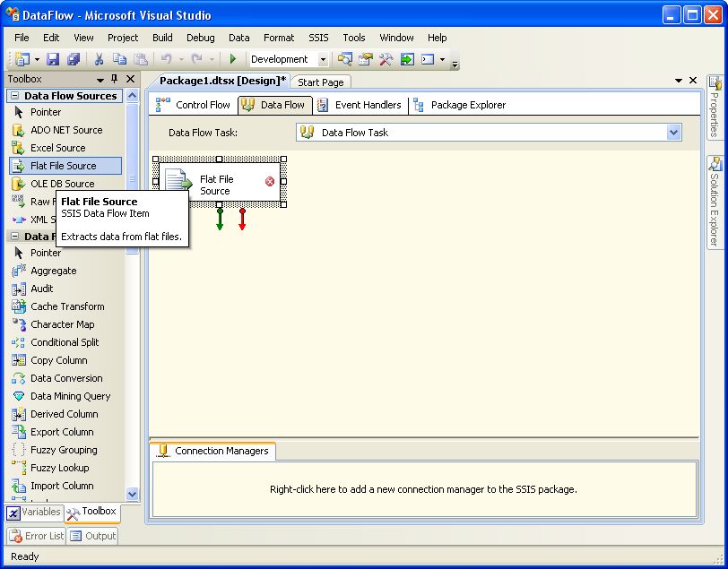Open the SSIS menu
The width and height of the screenshot is (728, 569).
pyautogui.click(x=318, y=38)
